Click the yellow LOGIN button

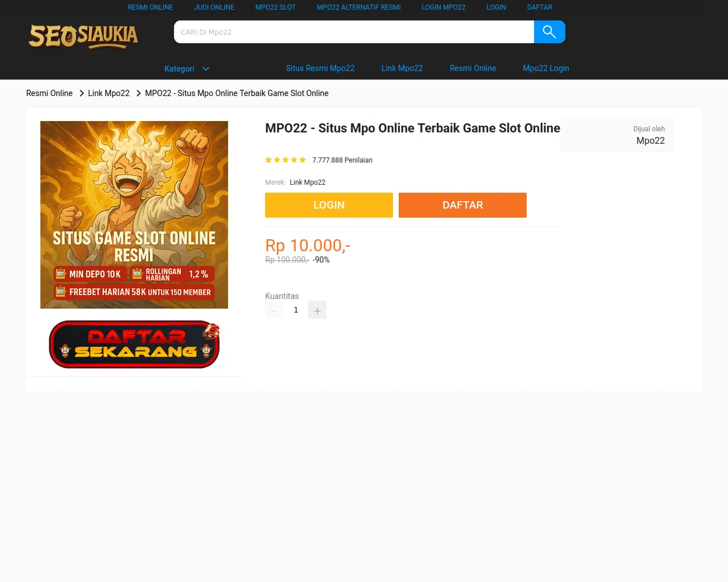point(329,205)
